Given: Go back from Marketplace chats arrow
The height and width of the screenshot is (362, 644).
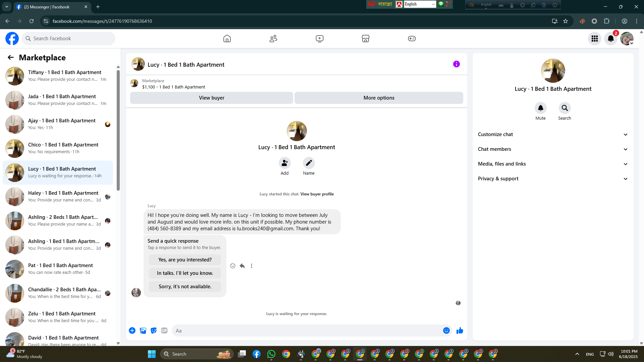Looking at the screenshot, I should pyautogui.click(x=11, y=57).
